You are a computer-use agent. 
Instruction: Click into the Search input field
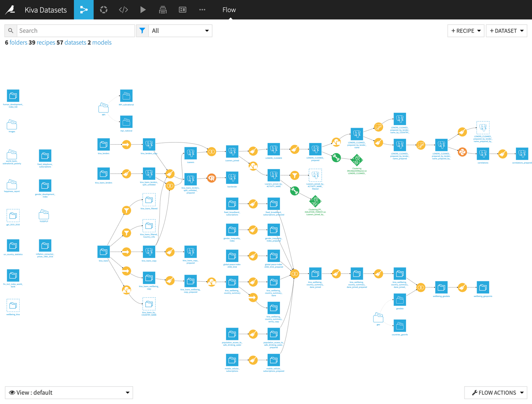coord(76,31)
